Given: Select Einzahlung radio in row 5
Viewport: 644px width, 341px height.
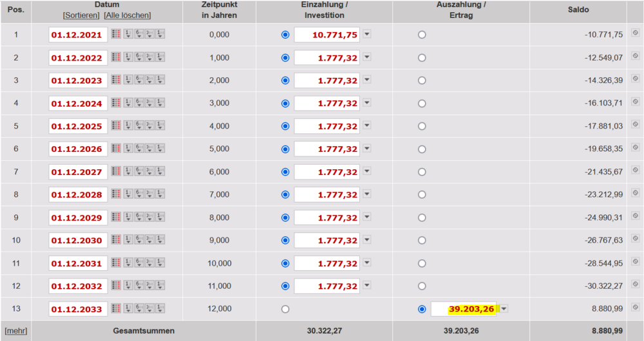Looking at the screenshot, I should [x=285, y=126].
